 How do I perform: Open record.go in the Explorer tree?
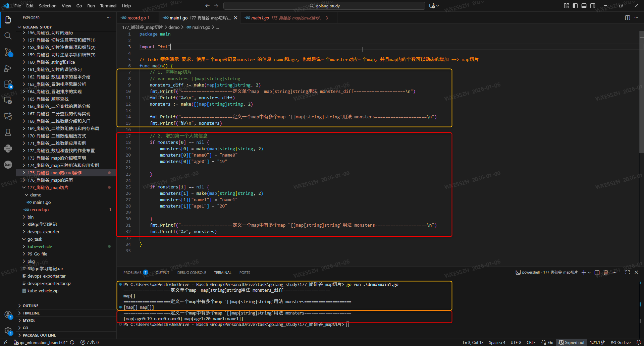click(x=66, y=210)
